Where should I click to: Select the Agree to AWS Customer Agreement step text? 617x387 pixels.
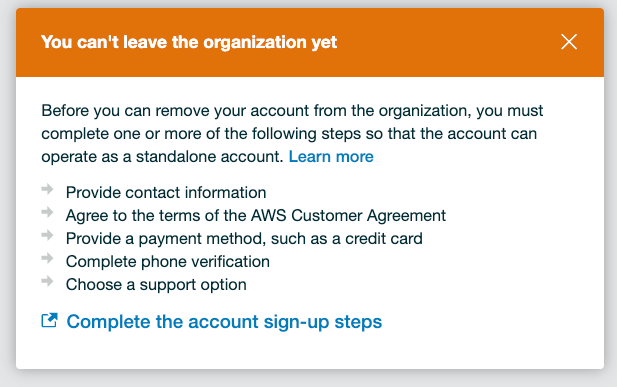click(x=256, y=216)
